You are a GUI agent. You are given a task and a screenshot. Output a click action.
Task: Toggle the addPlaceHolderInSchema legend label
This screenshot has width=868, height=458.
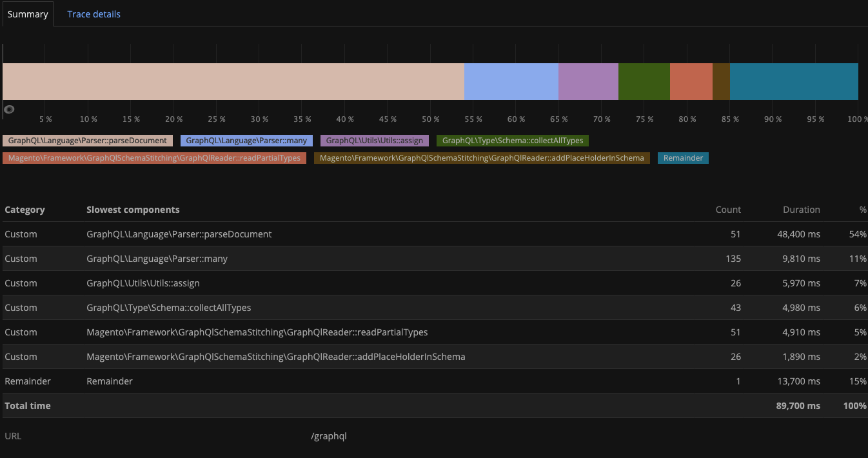pyautogui.click(x=482, y=158)
